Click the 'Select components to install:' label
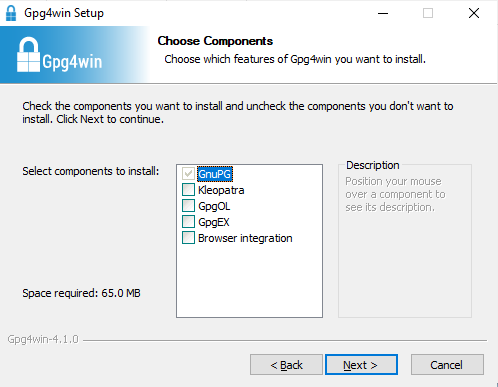The width and height of the screenshot is (498, 387). pyautogui.click(x=91, y=171)
